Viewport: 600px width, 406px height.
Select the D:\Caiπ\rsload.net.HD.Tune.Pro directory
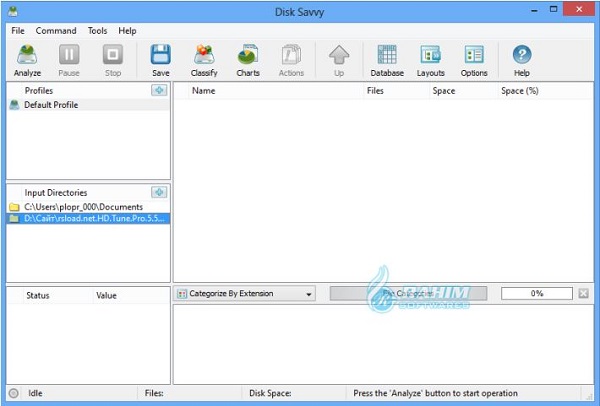pos(88,218)
